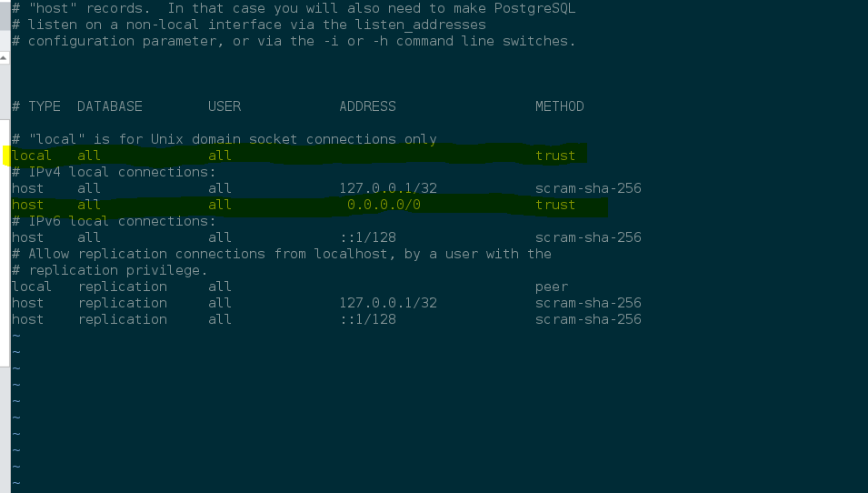Click the scrollbar up arrow at left edge

pyautogui.click(x=4, y=57)
